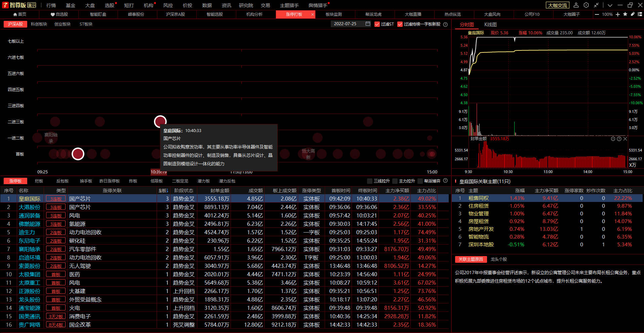Sort by 连板 column header

coord(163,191)
